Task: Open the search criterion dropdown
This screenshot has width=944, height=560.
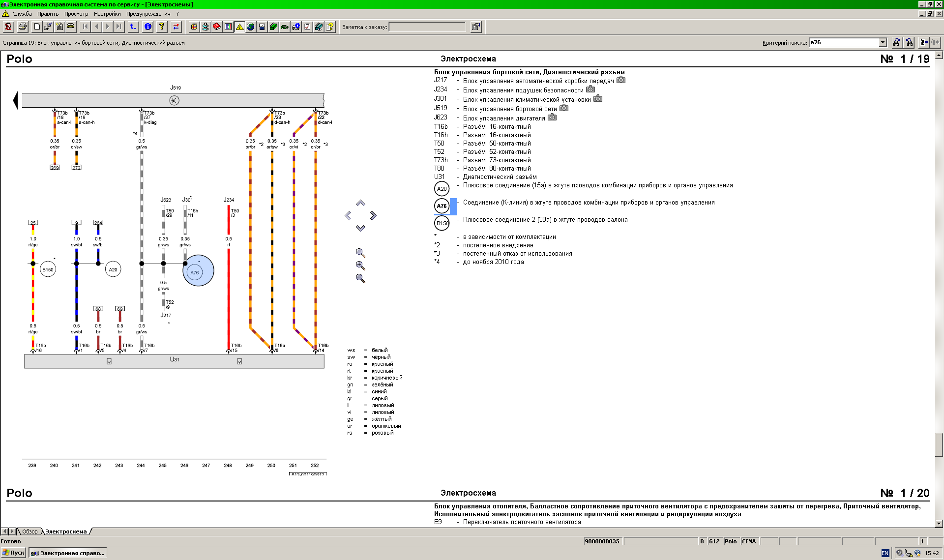Action: point(883,43)
